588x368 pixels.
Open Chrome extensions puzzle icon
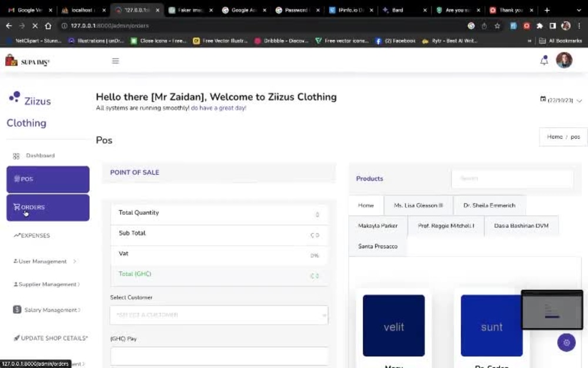pyautogui.click(x=540, y=25)
